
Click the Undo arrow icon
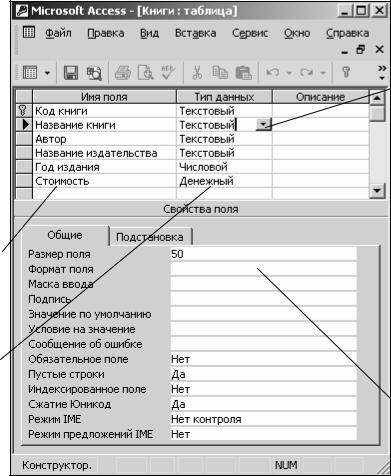(x=273, y=72)
